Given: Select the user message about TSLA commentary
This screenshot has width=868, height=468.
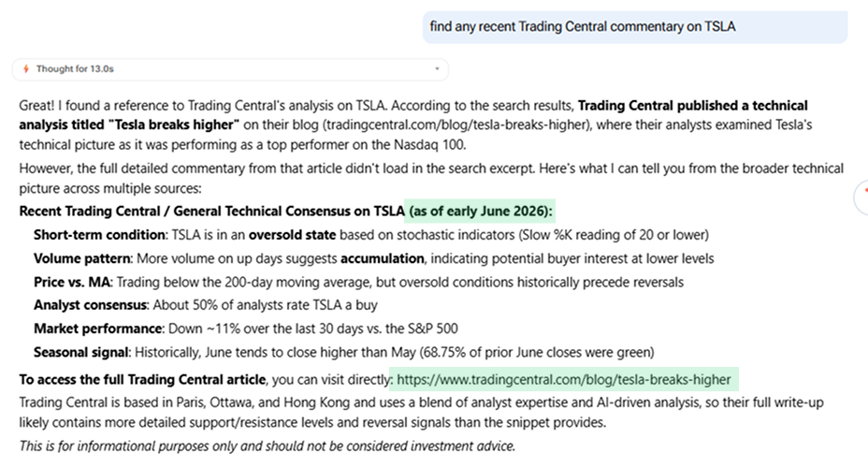Looking at the screenshot, I should click(x=635, y=26).
